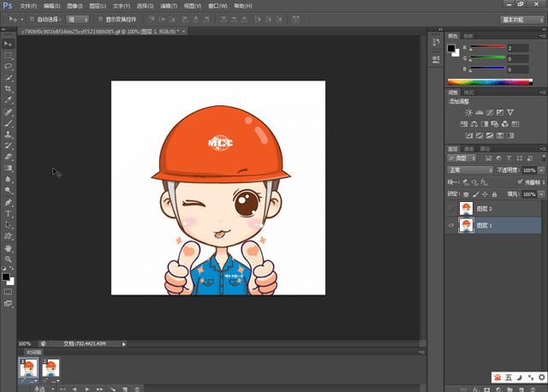Viewport: 548px width, 392px height.
Task: Enable the 自动选择 checkbox
Action: 33,18
